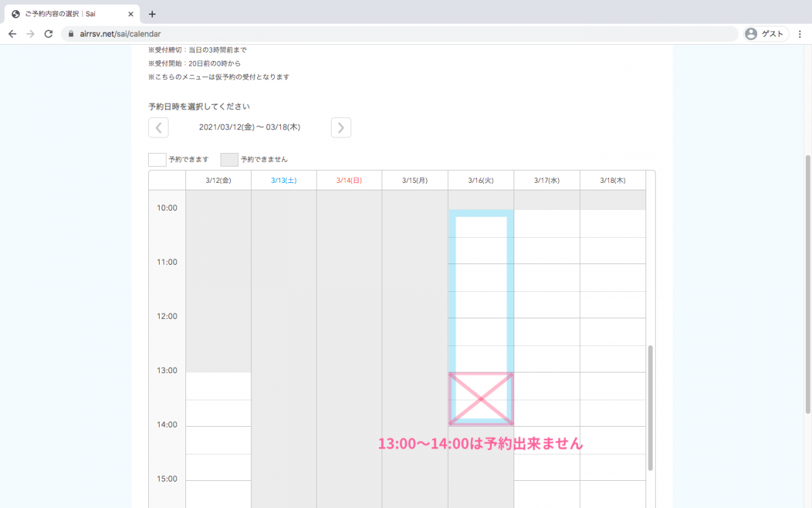Click the 15:00 time label
812x508 pixels.
click(x=167, y=479)
